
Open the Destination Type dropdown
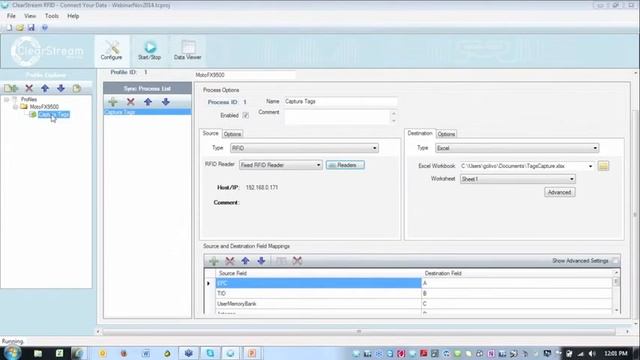click(x=517, y=148)
